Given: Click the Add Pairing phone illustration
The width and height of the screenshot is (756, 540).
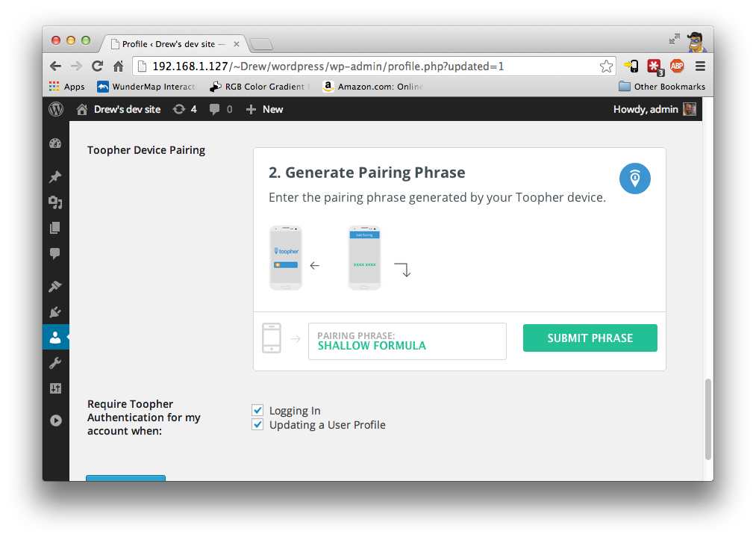Looking at the screenshot, I should [364, 258].
